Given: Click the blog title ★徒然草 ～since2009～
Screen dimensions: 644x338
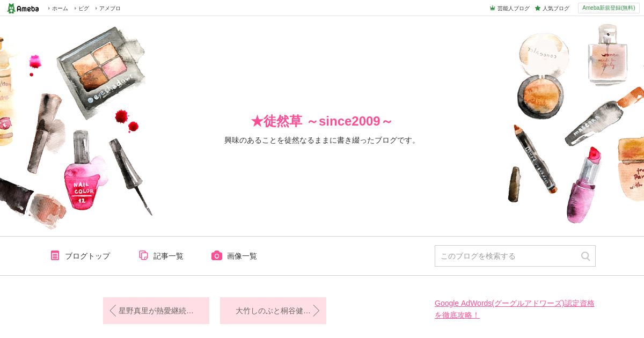Looking at the screenshot, I should click(x=321, y=121).
